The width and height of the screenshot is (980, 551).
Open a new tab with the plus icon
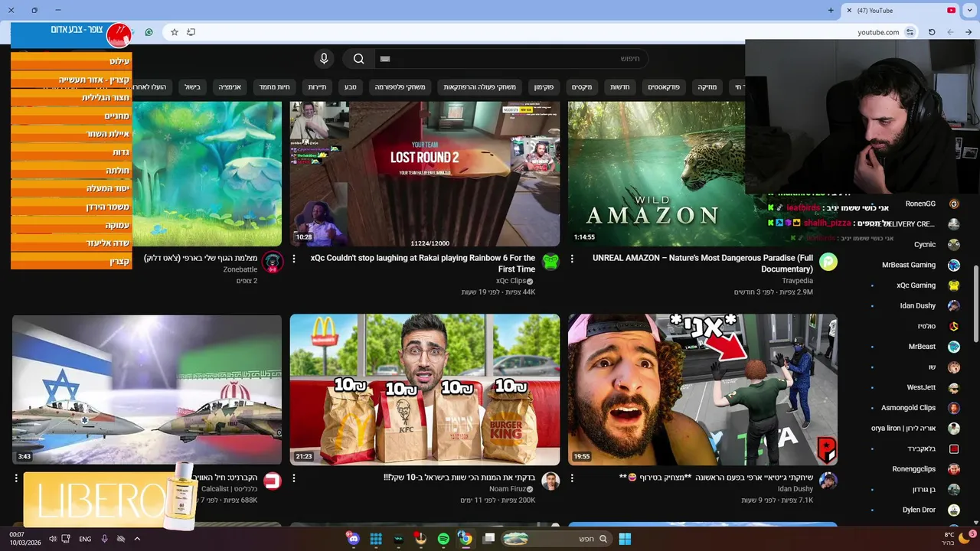point(831,10)
